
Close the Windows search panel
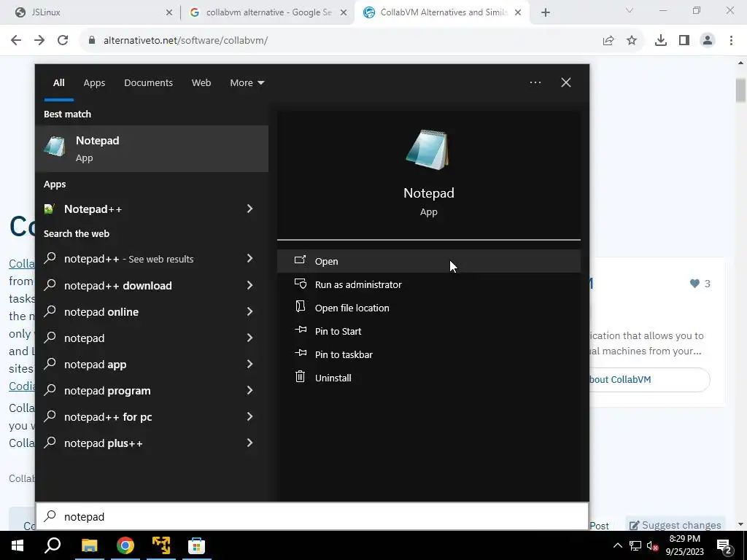(x=565, y=82)
